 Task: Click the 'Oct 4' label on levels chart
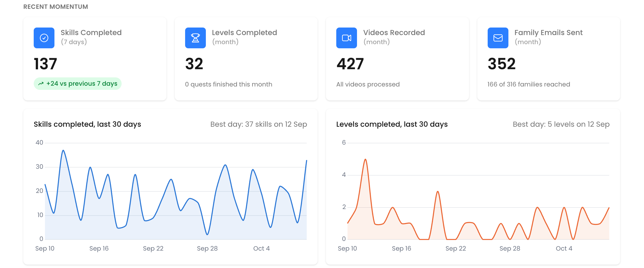(564, 249)
